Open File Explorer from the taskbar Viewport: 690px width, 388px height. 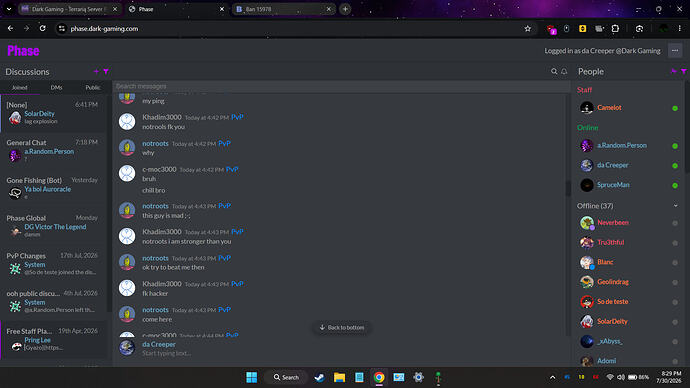[x=339, y=377]
